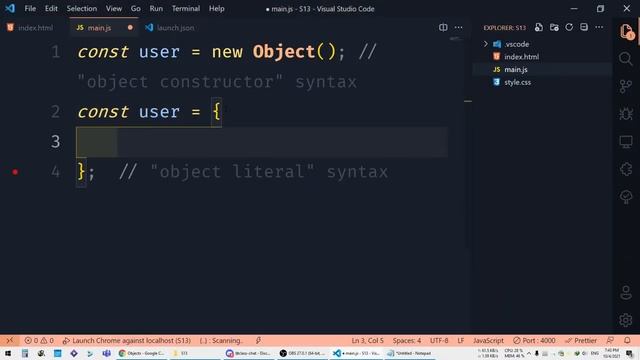Open the Search view in activity bar
Viewport: 640px width, 360px height.
pyautogui.click(x=626, y=59)
